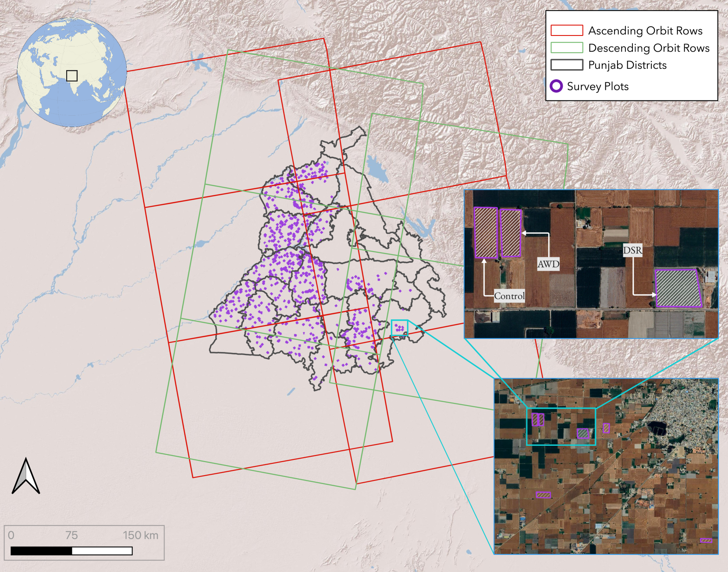The image size is (728, 572).
Task: Click the dark pond in the lower satellite inset
Action: click(657, 428)
